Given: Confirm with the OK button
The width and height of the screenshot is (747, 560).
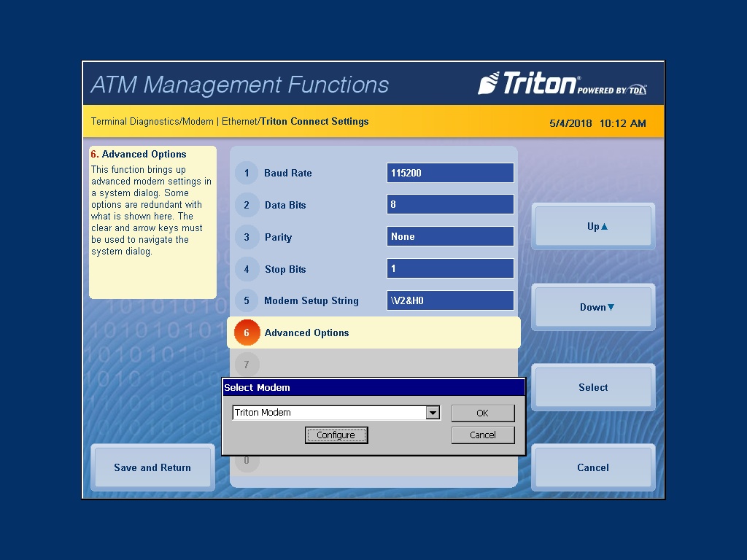Looking at the screenshot, I should click(482, 412).
